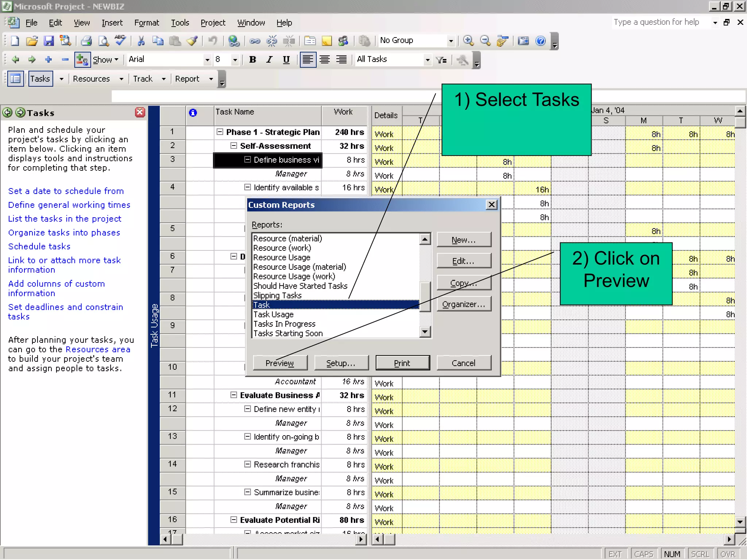Add a task note with the yellow note icon
Screen dimensions: 747x560
327,41
